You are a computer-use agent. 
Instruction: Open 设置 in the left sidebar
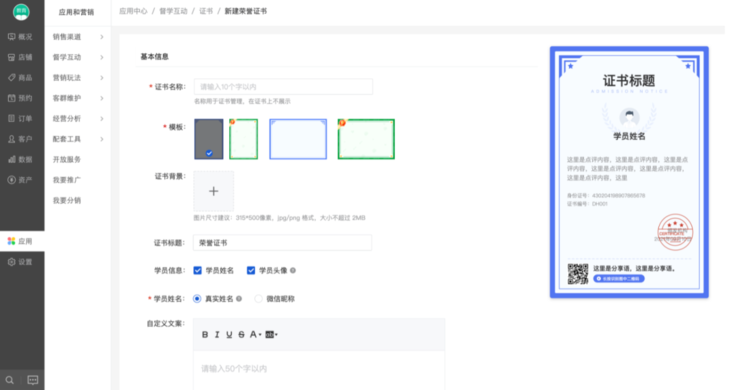(20, 262)
